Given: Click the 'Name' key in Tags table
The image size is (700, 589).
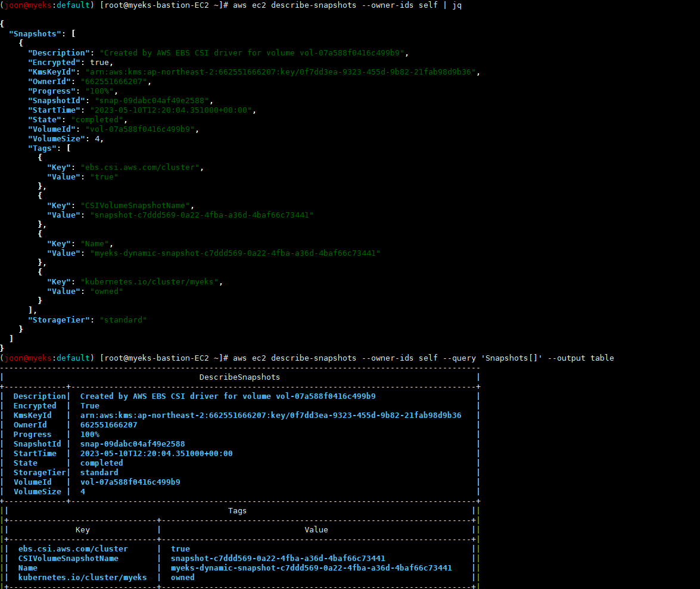Looking at the screenshot, I should [27, 568].
